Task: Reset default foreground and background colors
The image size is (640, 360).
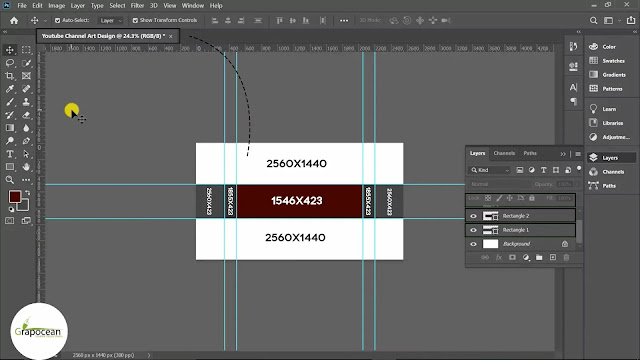Action: [x=11, y=209]
